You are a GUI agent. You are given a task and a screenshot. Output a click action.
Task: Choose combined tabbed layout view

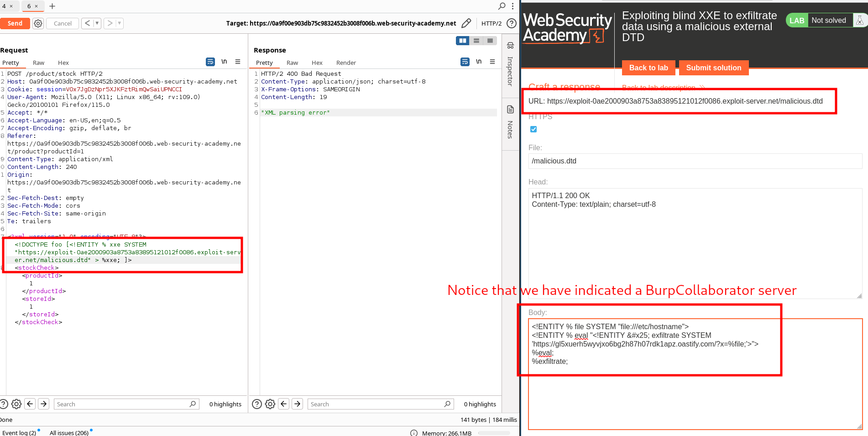(490, 41)
